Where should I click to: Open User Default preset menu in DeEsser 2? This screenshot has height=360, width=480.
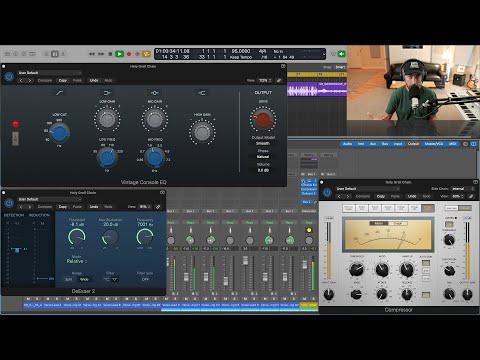tap(49, 199)
